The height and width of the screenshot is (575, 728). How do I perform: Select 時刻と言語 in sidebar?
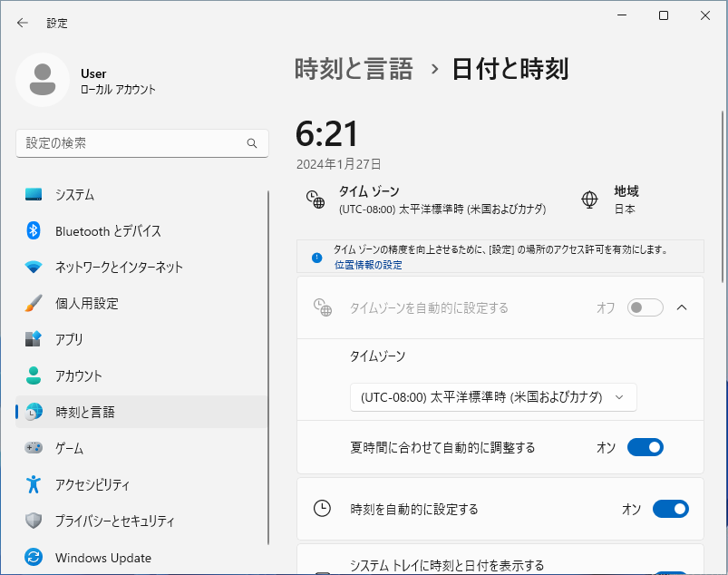tap(141, 412)
